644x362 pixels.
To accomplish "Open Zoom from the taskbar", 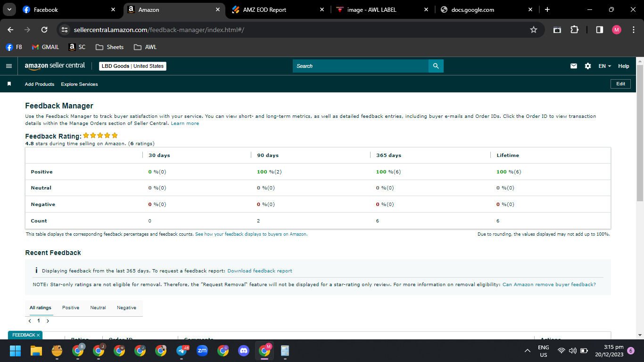I will (202, 351).
